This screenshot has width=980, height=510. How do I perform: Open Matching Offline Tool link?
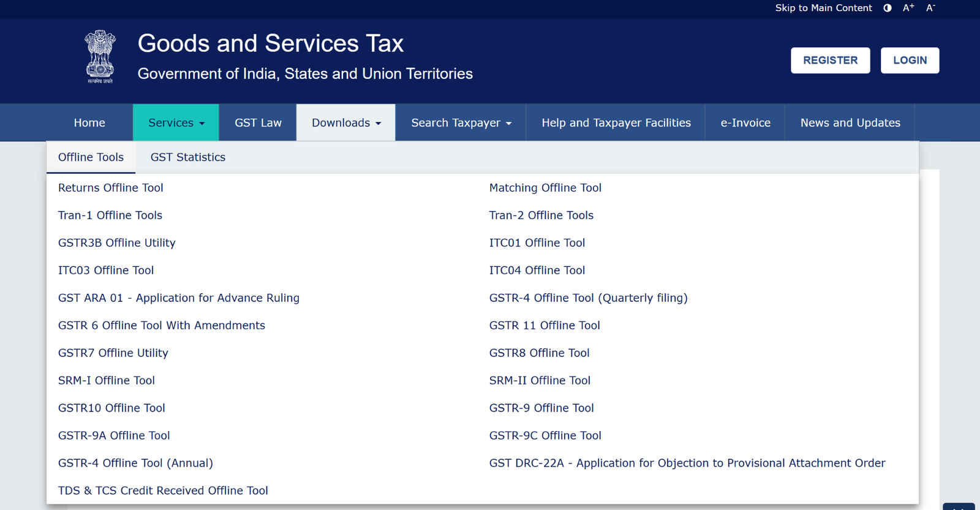tap(545, 188)
